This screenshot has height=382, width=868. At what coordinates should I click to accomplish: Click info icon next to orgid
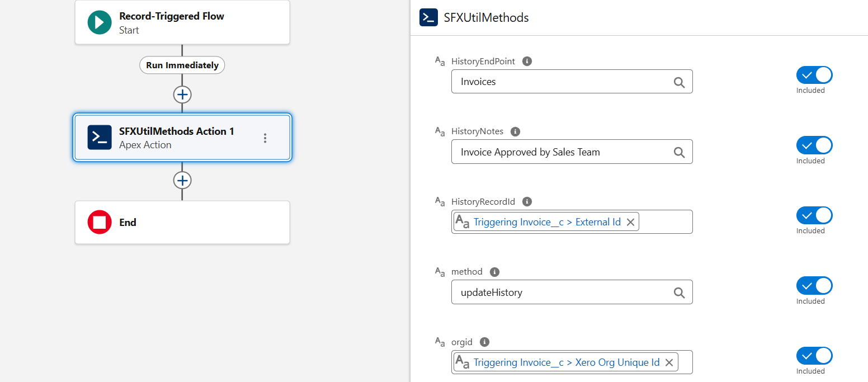point(485,342)
